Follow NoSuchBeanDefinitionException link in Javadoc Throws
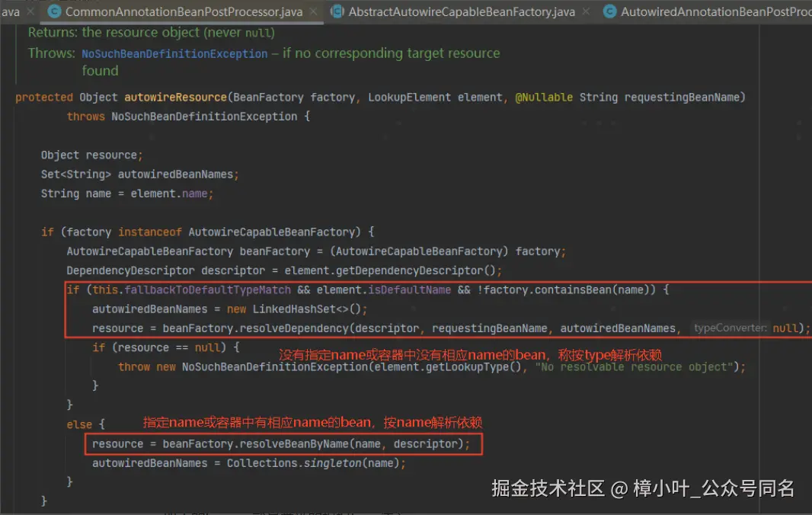This screenshot has height=515, width=812. pyautogui.click(x=174, y=54)
